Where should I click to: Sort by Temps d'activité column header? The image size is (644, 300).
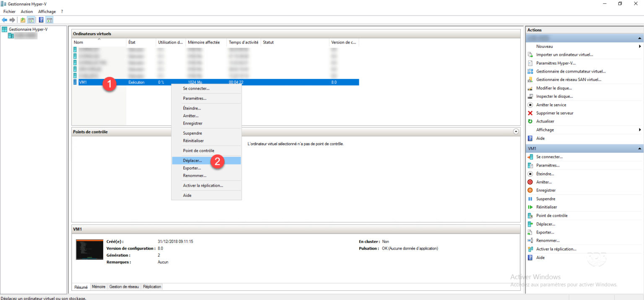[x=244, y=42]
